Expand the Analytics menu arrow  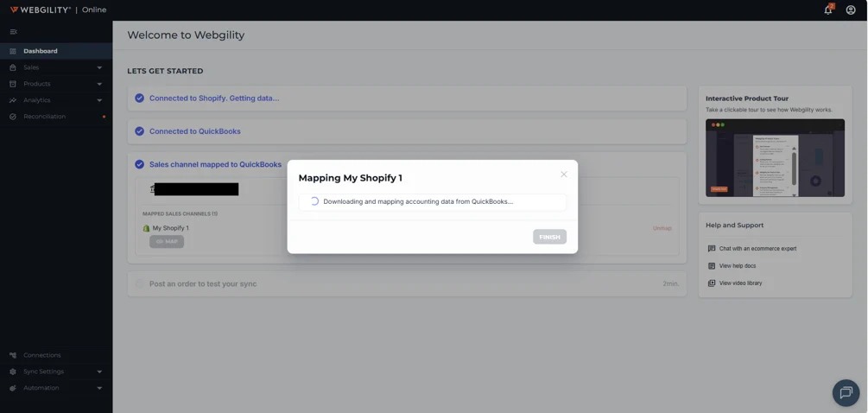tap(99, 101)
